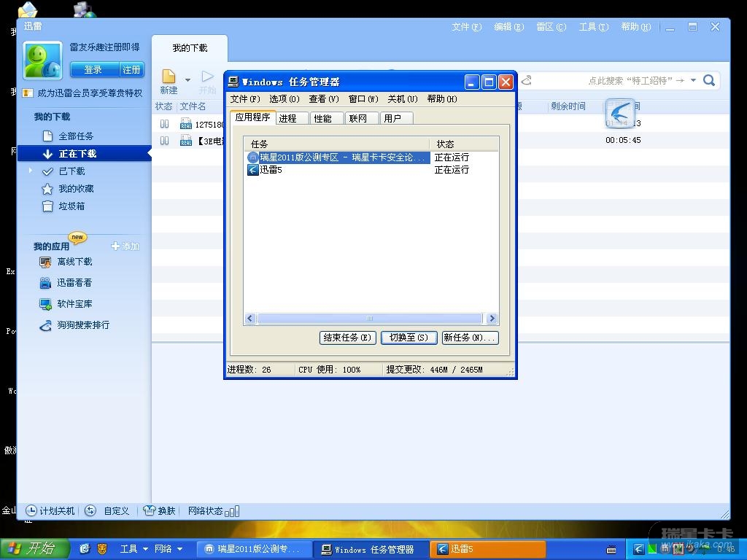Click the Xunlei user avatar image

tap(43, 61)
